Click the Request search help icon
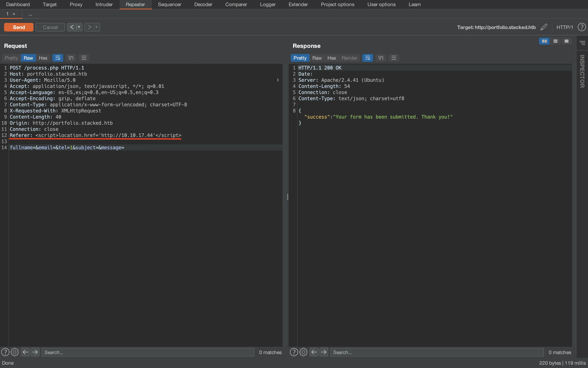Viewport: 588px width, 368px height. (5, 352)
